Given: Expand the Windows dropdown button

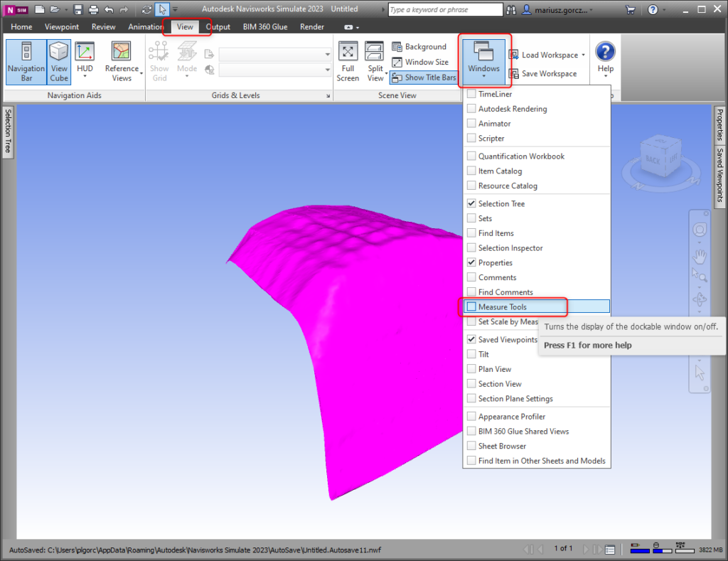Looking at the screenshot, I should click(x=483, y=61).
